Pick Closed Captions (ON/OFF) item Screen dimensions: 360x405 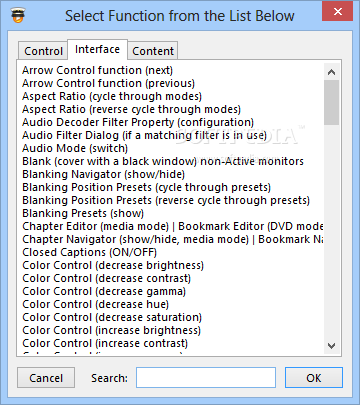point(89,252)
